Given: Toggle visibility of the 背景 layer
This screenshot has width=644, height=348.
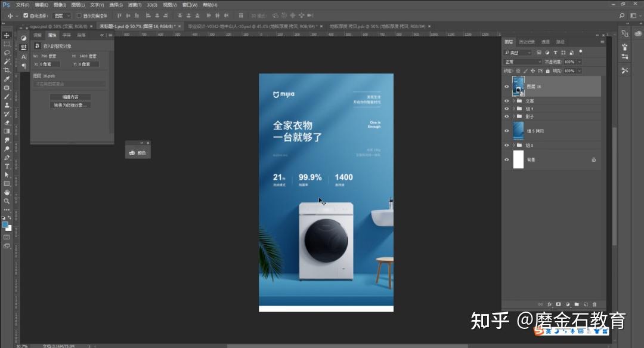Looking at the screenshot, I should pyautogui.click(x=507, y=159).
